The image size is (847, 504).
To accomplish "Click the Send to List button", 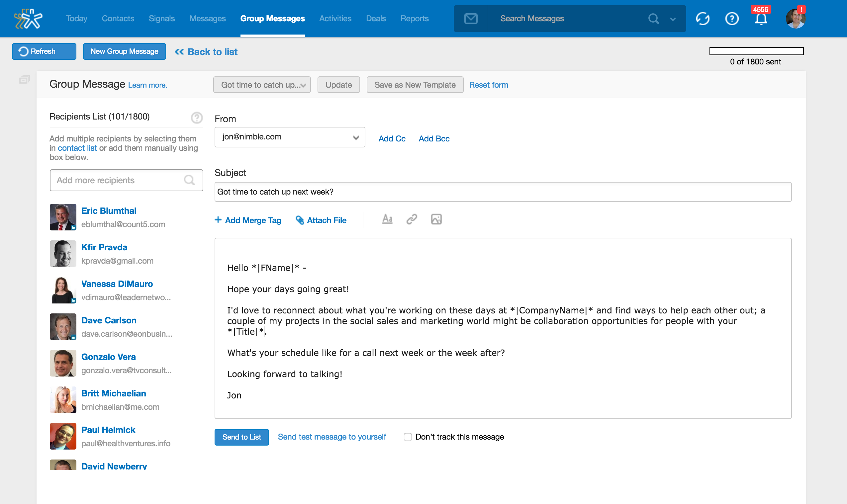I will tap(241, 437).
